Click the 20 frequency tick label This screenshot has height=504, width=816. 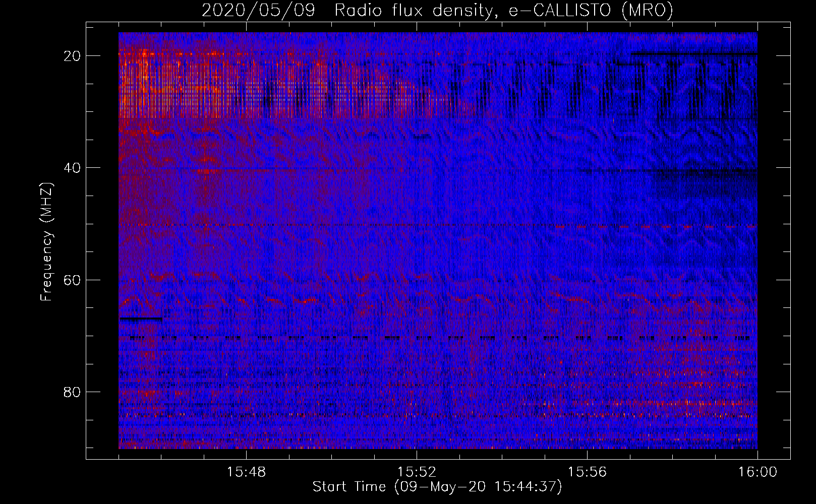tap(73, 56)
